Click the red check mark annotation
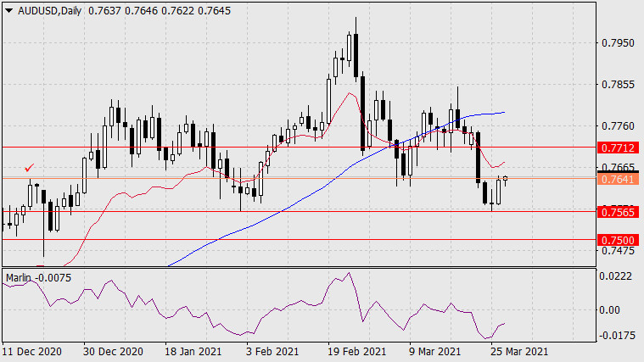The image size is (644, 362). [x=29, y=168]
